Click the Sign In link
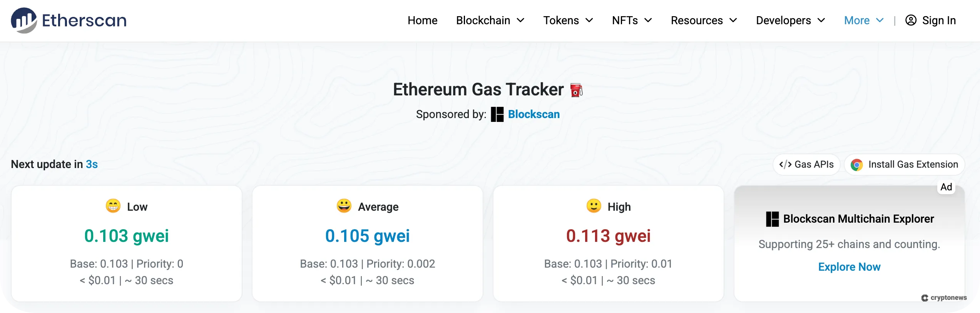The width and height of the screenshot is (980, 313). pos(938,20)
